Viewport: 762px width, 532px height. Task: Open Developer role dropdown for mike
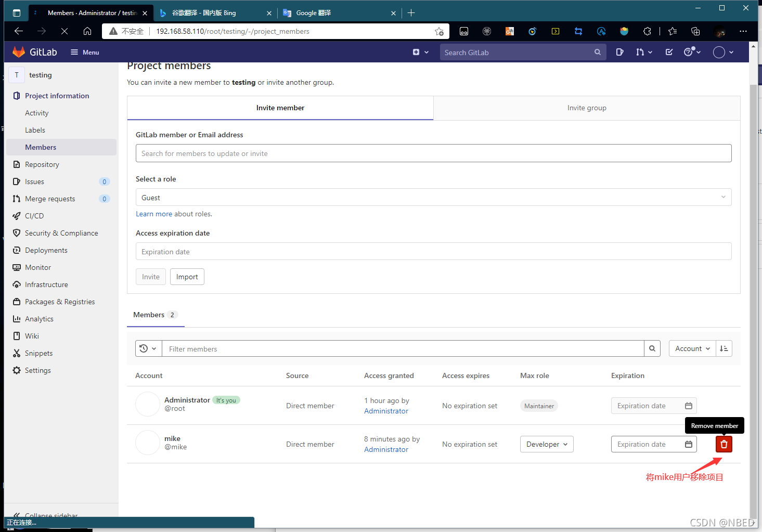click(x=547, y=444)
